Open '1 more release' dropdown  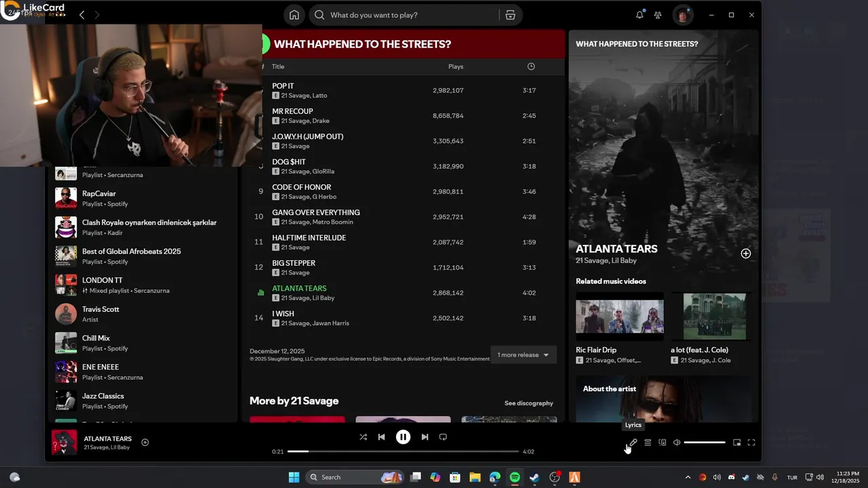coord(524,355)
